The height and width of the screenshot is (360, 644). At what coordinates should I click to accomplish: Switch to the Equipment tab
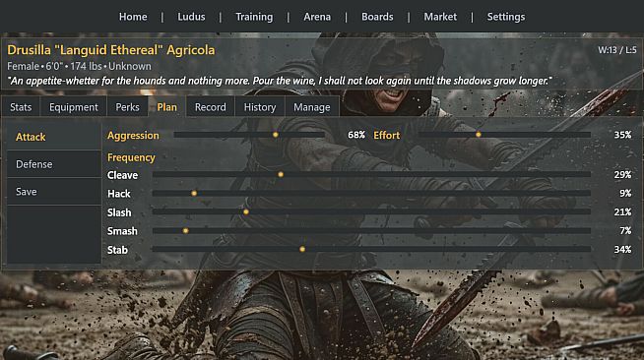click(x=74, y=107)
